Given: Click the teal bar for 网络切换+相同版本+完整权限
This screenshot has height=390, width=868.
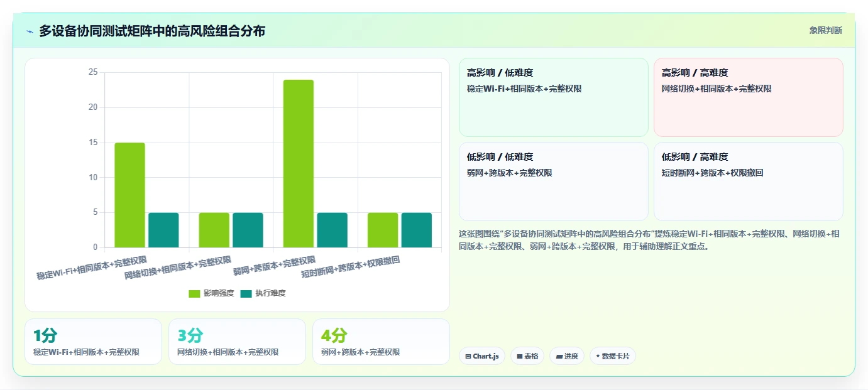Looking at the screenshot, I should point(248,230).
